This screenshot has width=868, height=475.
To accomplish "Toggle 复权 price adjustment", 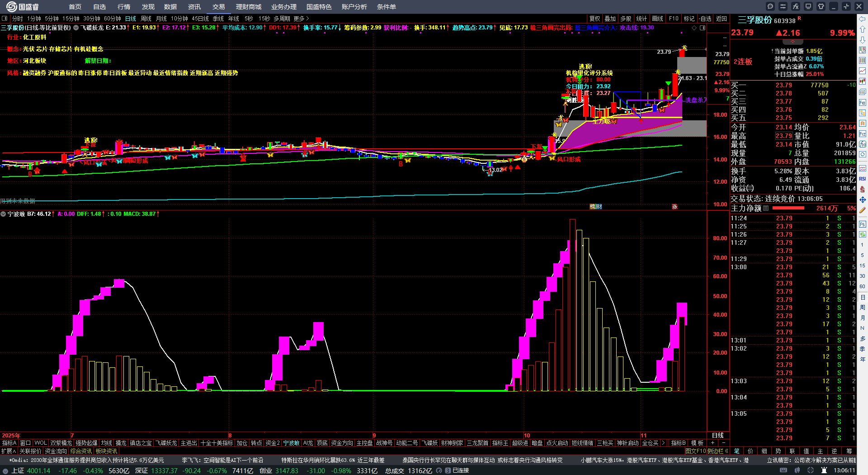I will coord(595,19).
